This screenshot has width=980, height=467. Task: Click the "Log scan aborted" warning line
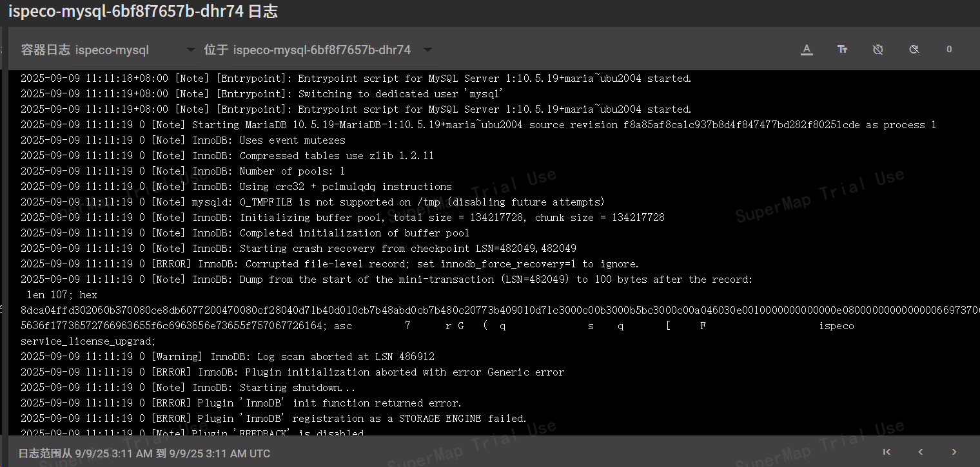[228, 357]
